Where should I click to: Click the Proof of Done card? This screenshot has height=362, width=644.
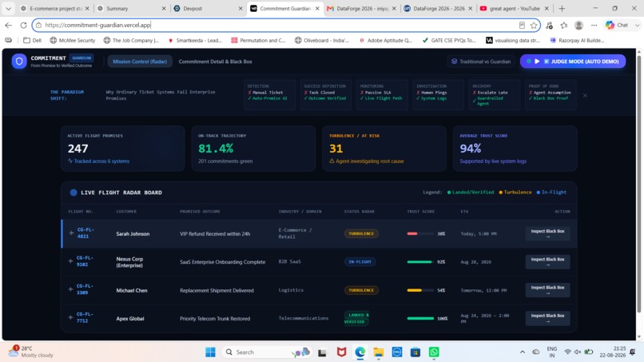point(551,95)
